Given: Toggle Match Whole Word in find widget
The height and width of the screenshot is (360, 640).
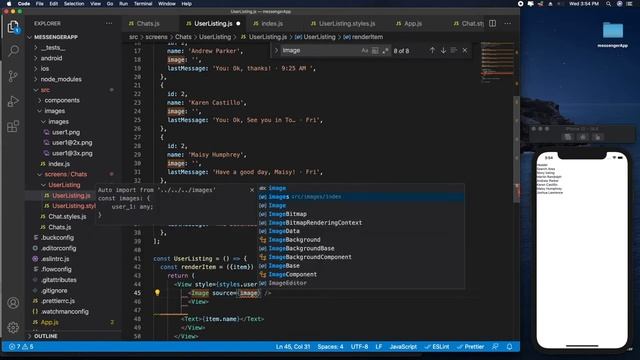Looking at the screenshot, I should pos(375,51).
